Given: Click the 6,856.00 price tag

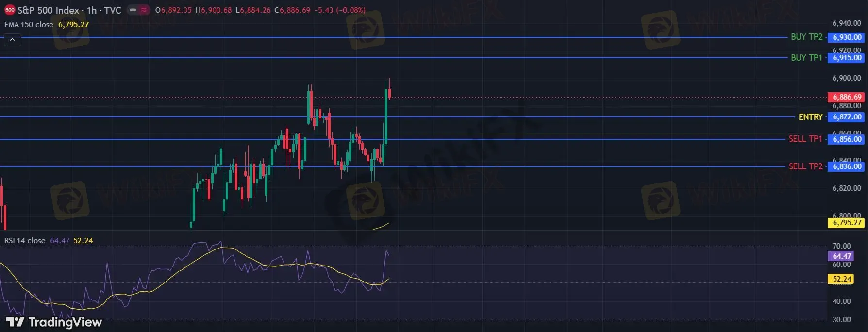Looking at the screenshot, I should [846, 139].
